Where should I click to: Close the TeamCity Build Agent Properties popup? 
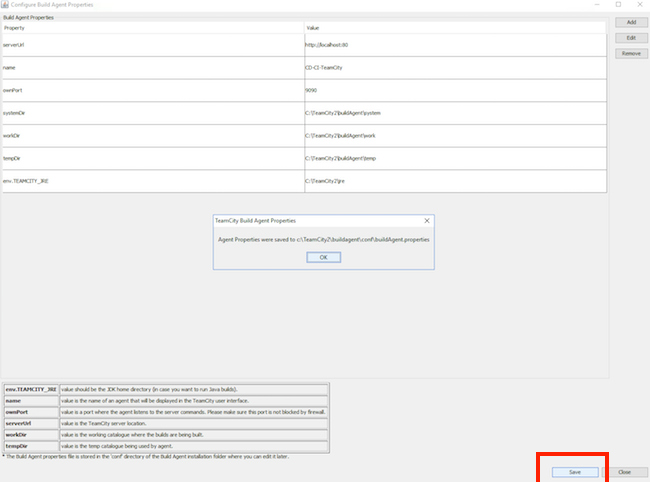point(427,221)
